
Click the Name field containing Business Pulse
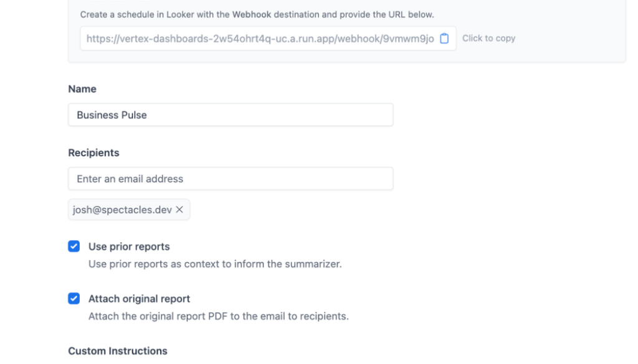click(x=231, y=115)
